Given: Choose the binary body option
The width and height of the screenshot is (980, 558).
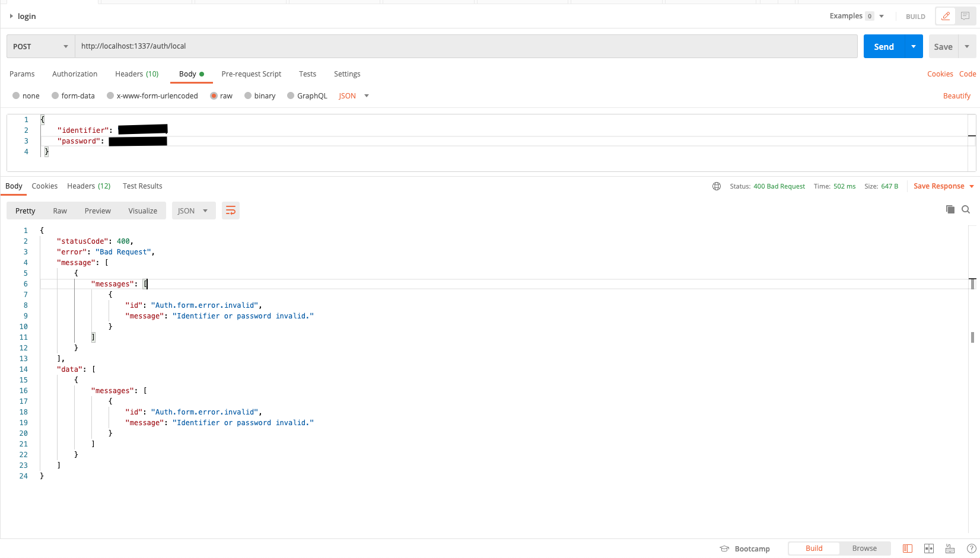Looking at the screenshot, I should point(260,96).
